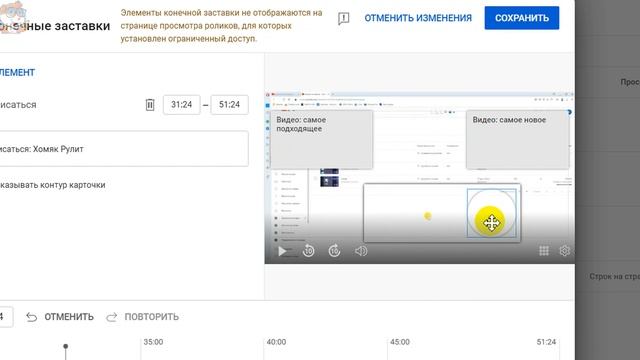Click the 'показывать контур карточки' option label
This screenshot has width=640, height=360.
click(53, 185)
